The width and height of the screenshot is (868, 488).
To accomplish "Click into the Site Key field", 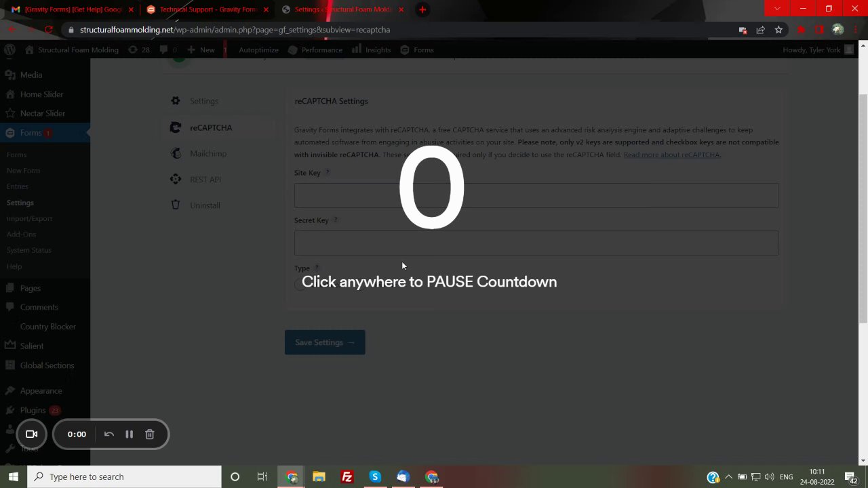I will point(536,195).
